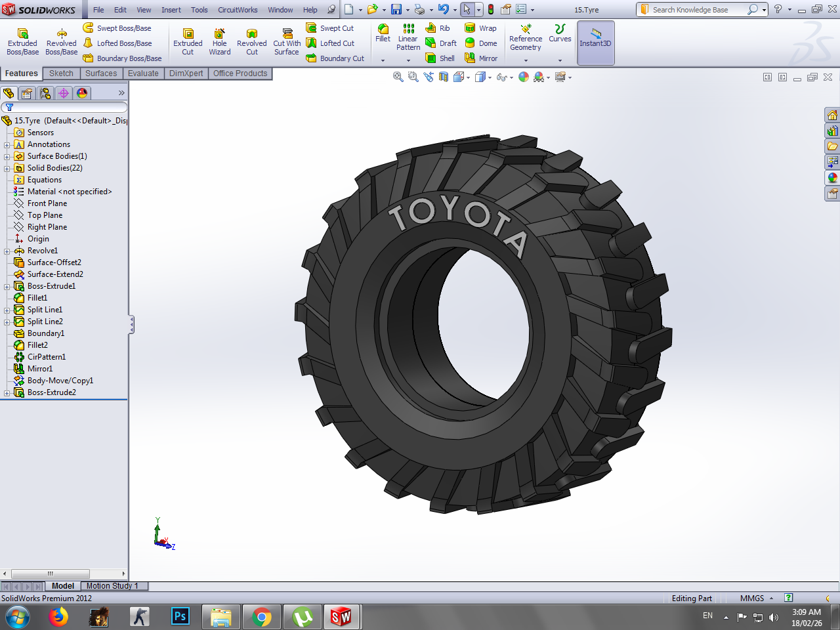Apply the Fillet feature tool
Viewport: 840px width, 630px height.
pos(383,33)
